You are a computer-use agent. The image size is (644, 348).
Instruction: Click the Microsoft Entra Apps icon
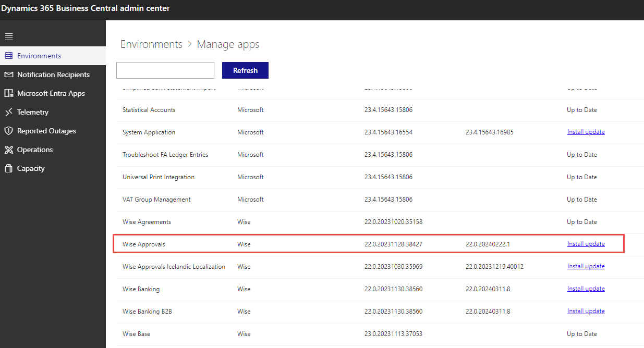(x=8, y=93)
